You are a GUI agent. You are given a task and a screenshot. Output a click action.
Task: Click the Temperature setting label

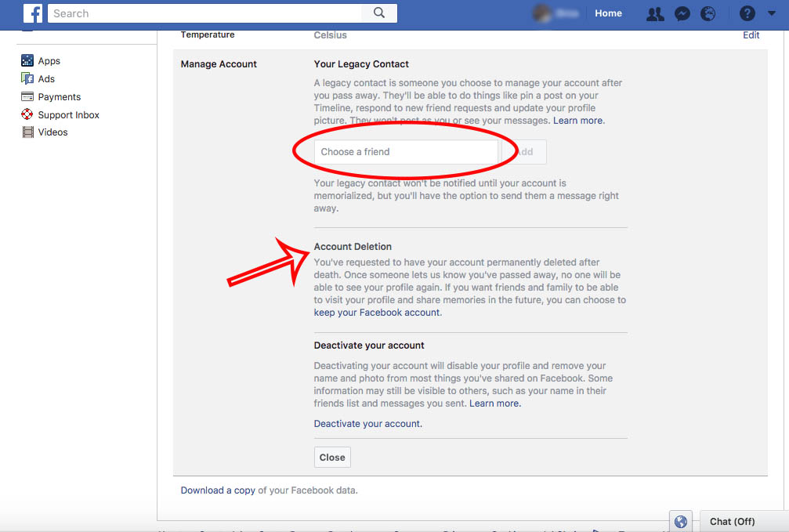(208, 34)
